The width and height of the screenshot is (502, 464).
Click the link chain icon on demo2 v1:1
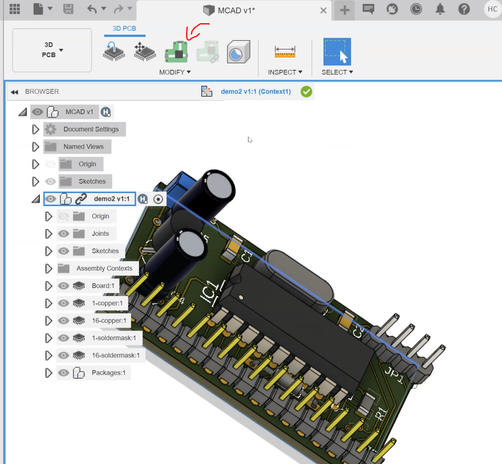[x=81, y=199]
